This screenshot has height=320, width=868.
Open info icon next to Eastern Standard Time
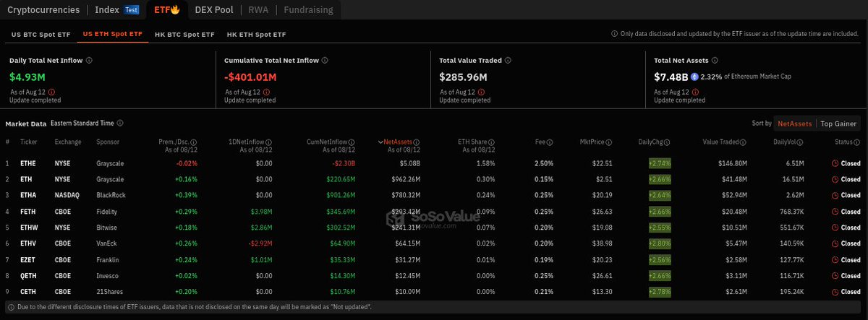[x=120, y=124]
